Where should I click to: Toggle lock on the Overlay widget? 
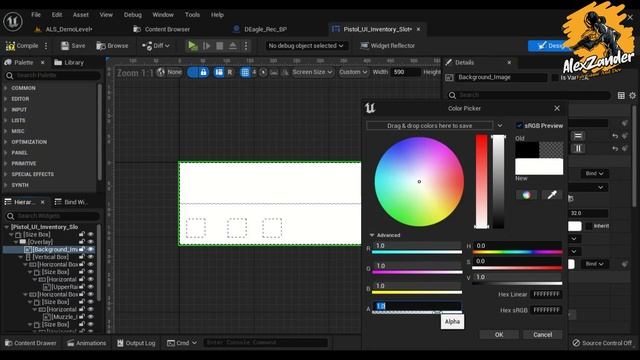point(82,242)
